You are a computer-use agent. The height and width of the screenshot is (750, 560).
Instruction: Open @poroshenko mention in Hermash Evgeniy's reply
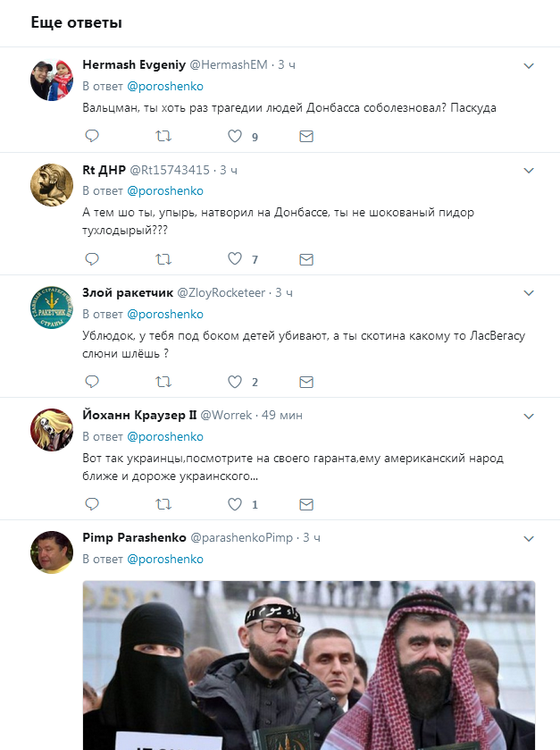pyautogui.click(x=165, y=87)
